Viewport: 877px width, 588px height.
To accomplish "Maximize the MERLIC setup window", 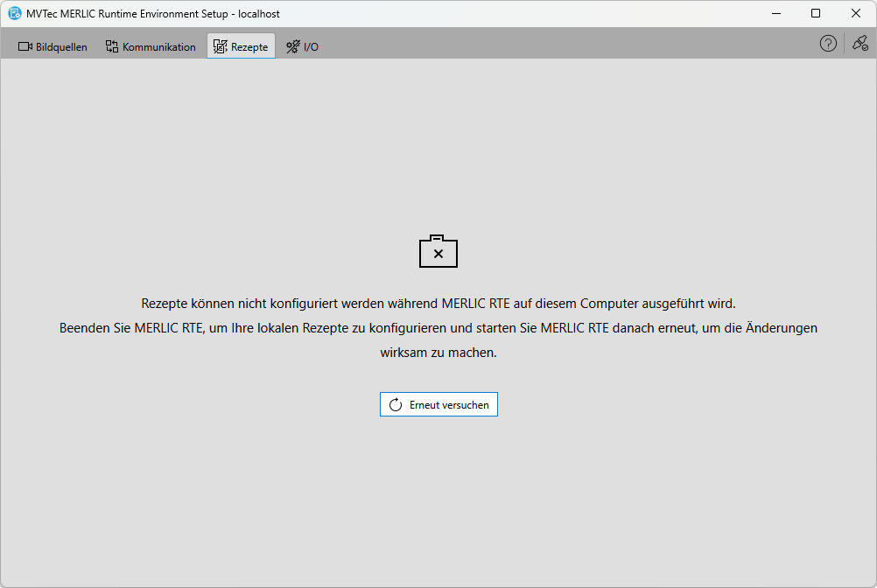I will 816,13.
